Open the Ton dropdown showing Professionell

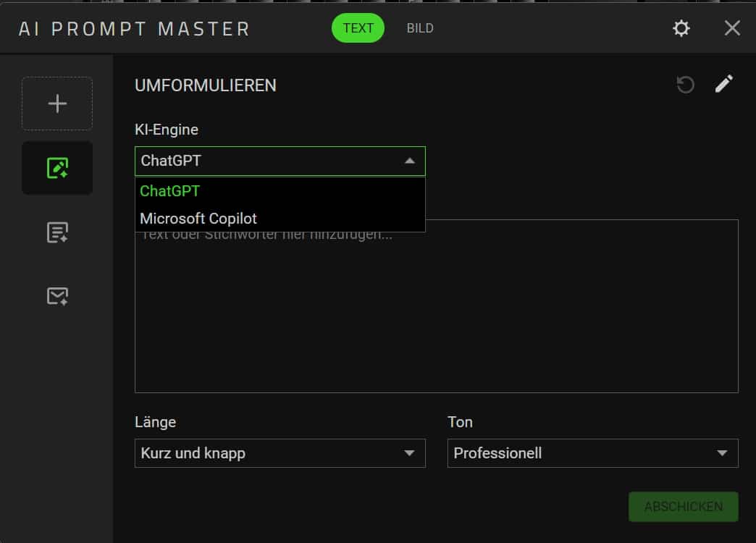[579, 453]
